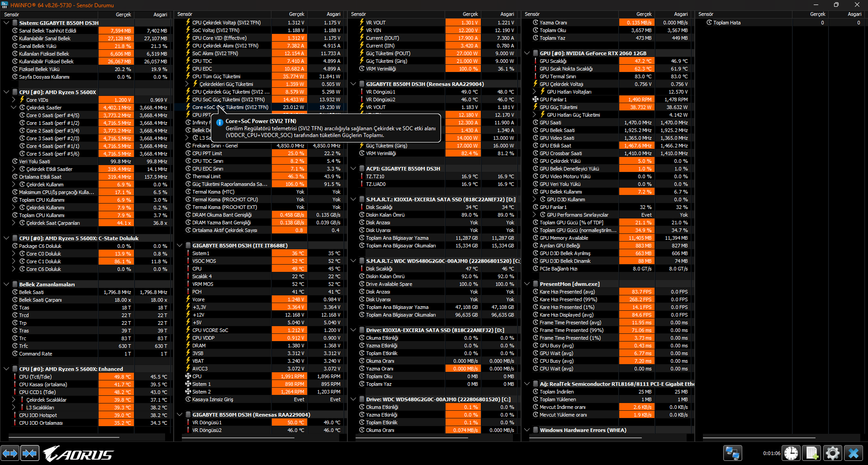Click the thermometer icon beside CPU IOD Hotspot
Viewport: 868px width, 465px height.
pyautogui.click(x=15, y=415)
